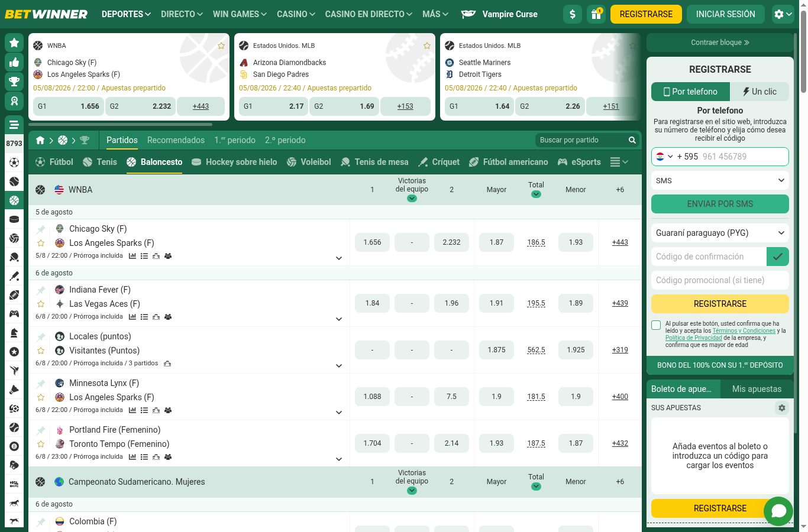Select eSports gamepad icon in left sidebar

point(14,314)
